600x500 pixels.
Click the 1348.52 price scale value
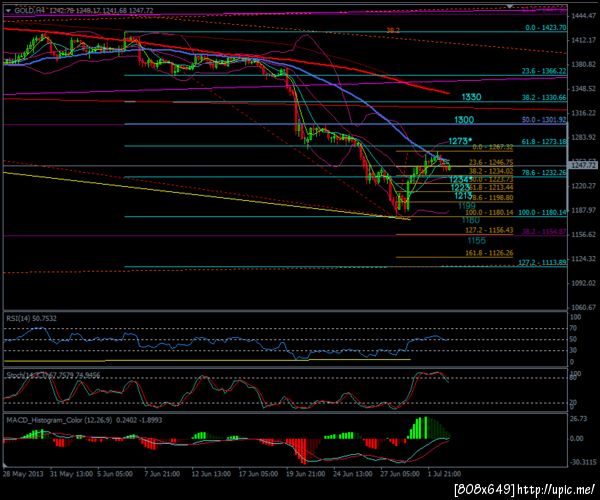[x=584, y=89]
